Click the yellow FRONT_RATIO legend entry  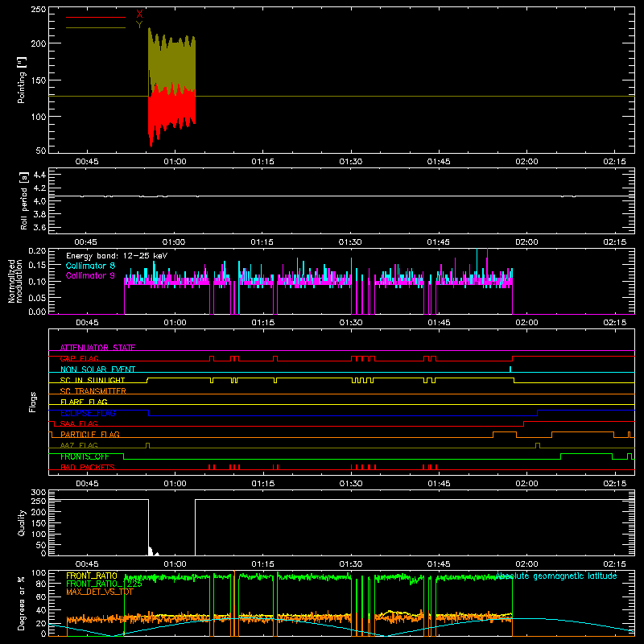coord(92,576)
